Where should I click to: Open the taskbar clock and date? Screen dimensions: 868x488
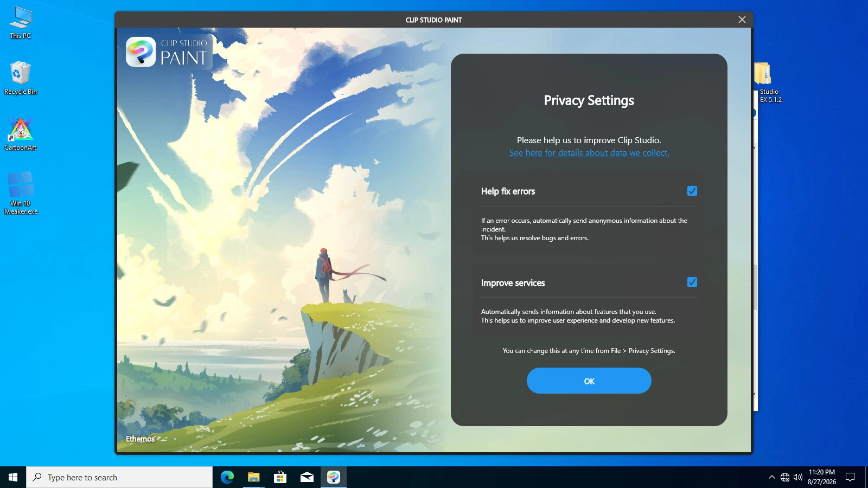click(x=821, y=477)
